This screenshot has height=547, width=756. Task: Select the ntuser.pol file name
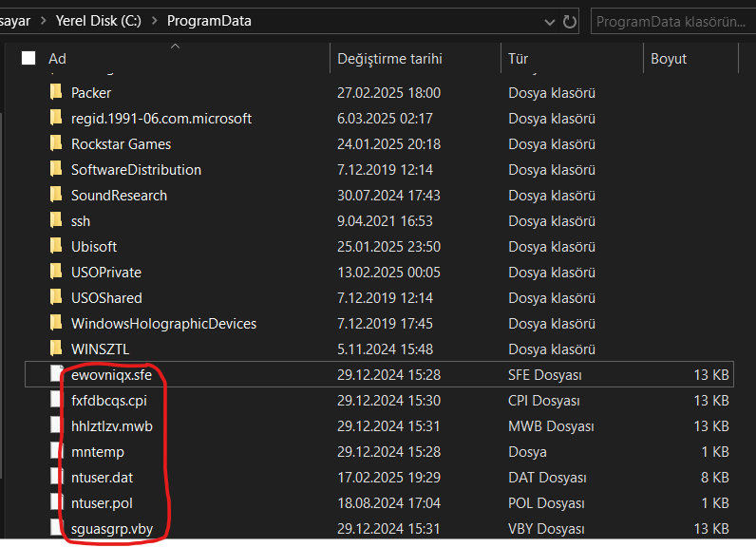[x=102, y=503]
